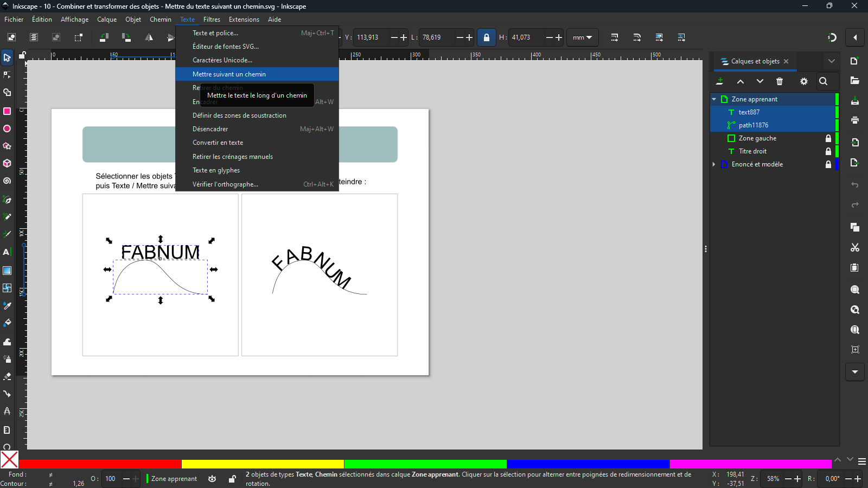The height and width of the screenshot is (488, 868).
Task: Select the Connector tool
Action: pos(7,394)
